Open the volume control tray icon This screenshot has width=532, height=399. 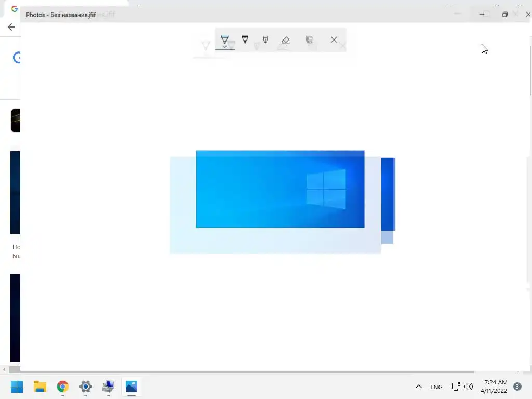(x=469, y=387)
